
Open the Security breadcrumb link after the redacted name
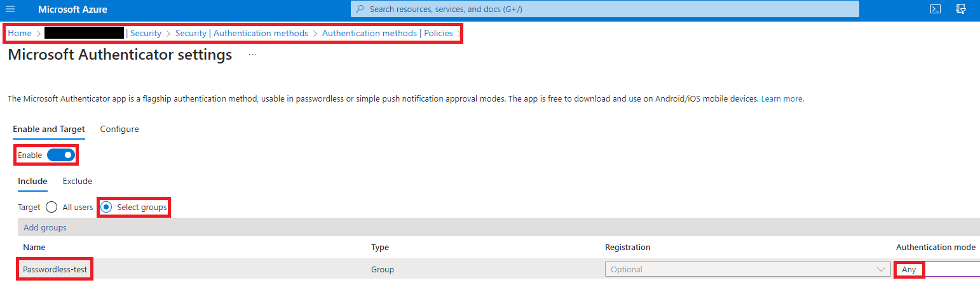(x=146, y=33)
